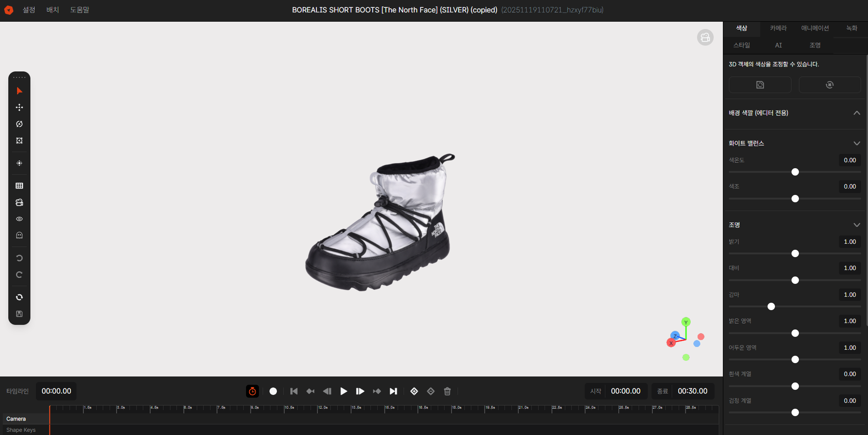Choose the rotate tool in the left toolbar
868x435 pixels.
tap(19, 124)
